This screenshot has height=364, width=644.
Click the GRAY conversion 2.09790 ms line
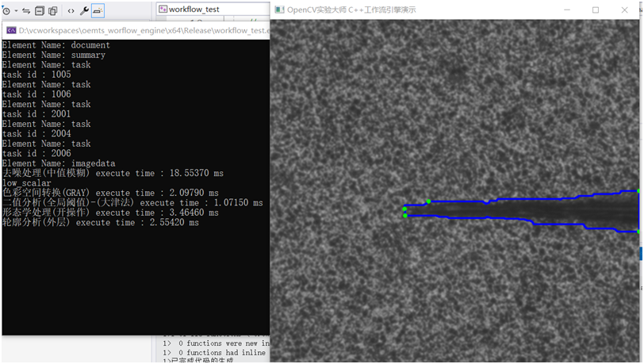tap(110, 193)
